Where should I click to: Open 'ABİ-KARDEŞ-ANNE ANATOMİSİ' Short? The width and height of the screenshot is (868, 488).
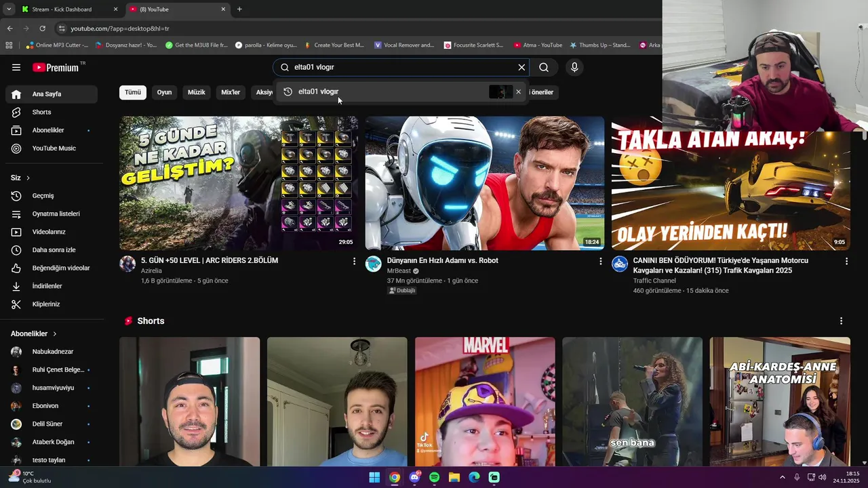coord(780,402)
